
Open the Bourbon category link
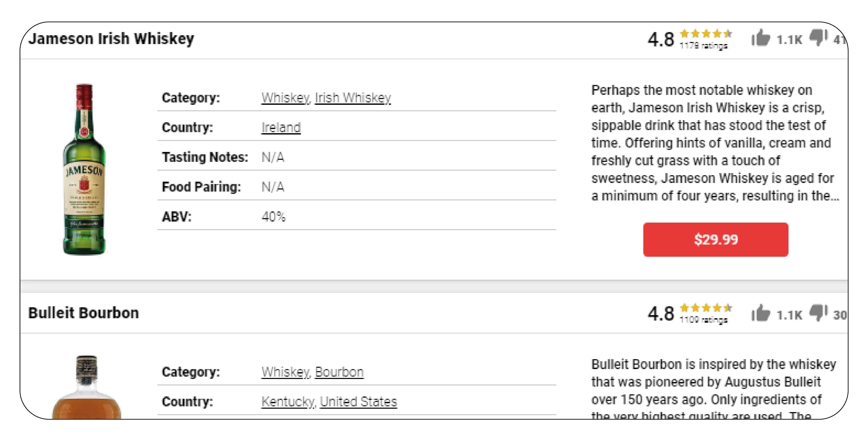[339, 372]
